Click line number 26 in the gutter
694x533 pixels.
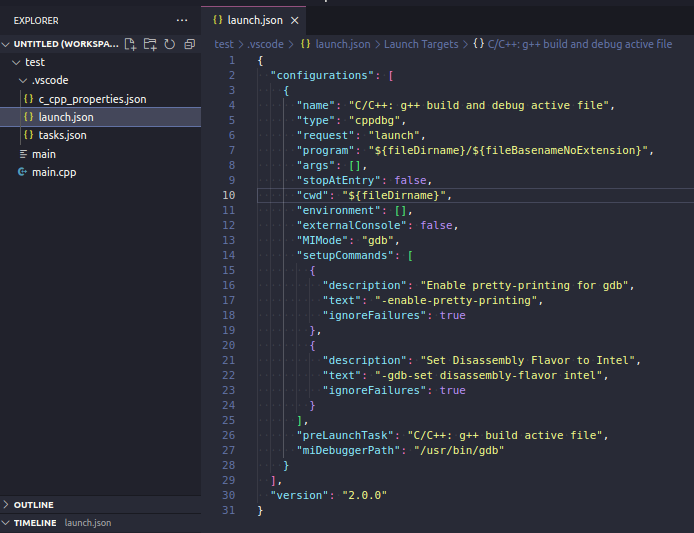click(x=229, y=435)
